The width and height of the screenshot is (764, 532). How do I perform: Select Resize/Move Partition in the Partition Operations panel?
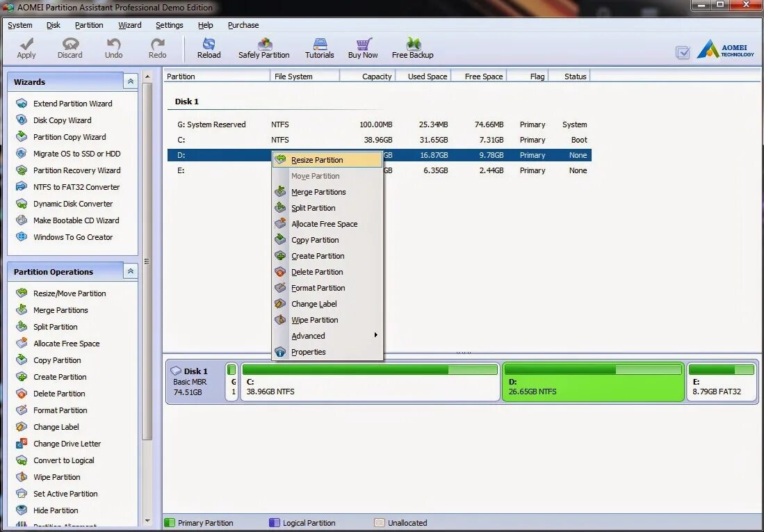(x=70, y=293)
